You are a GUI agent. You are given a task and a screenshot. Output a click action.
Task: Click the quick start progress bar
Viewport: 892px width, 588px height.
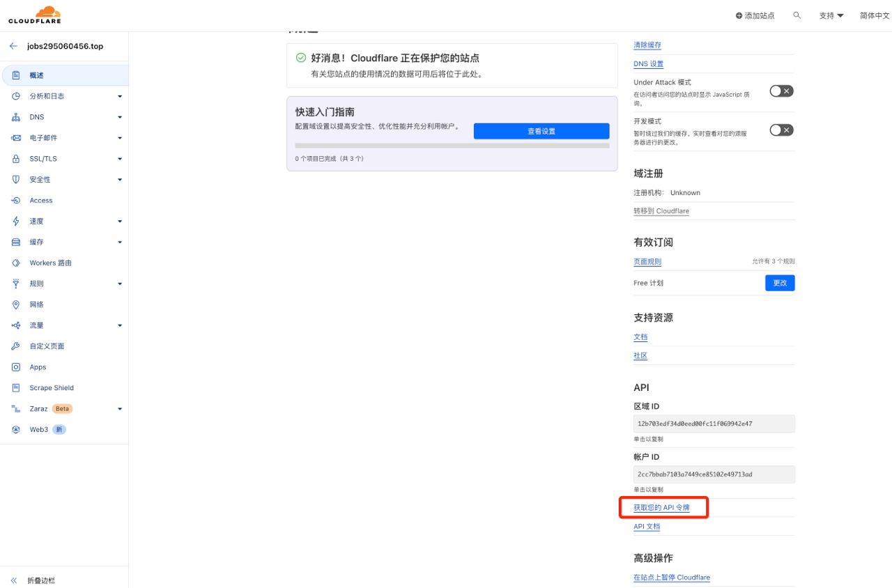[452, 146]
